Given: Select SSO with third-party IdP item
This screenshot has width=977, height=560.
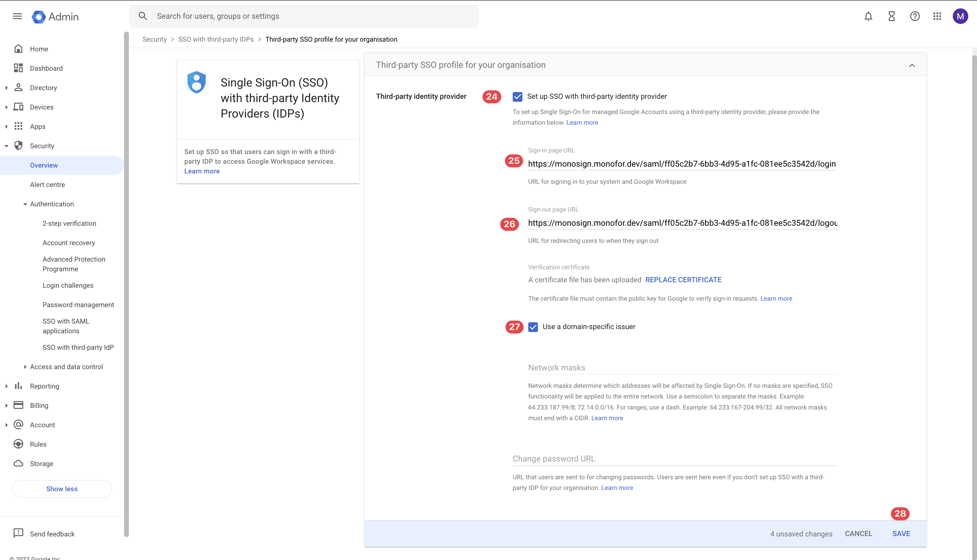Looking at the screenshot, I should coord(78,347).
